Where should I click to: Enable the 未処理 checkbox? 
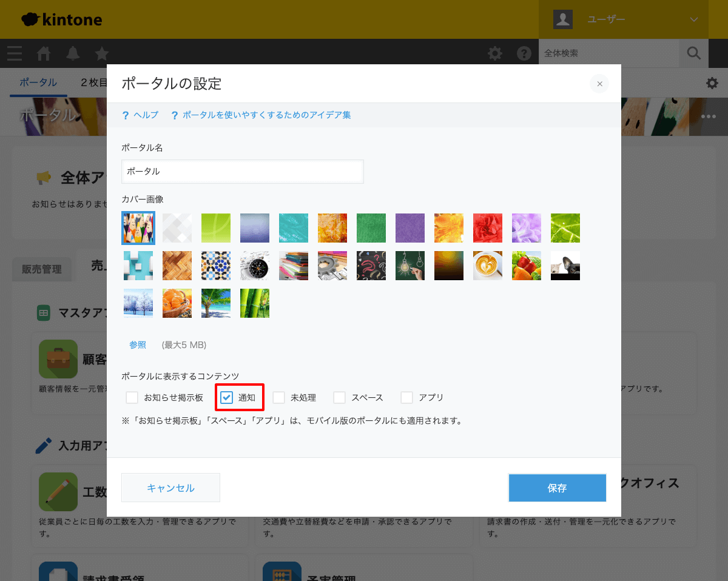tap(278, 397)
